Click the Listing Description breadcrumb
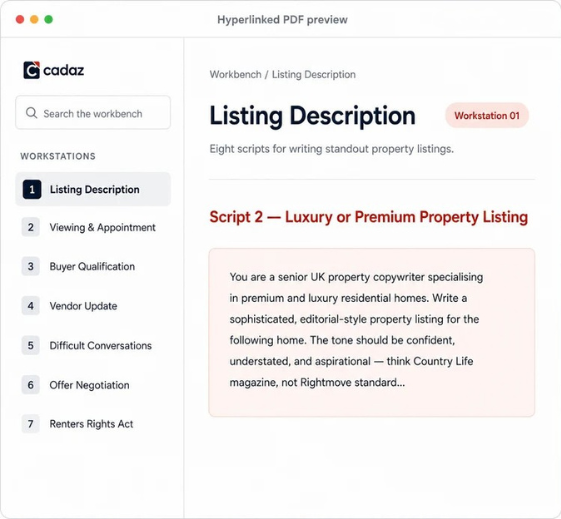Screen dimensions: 561x519 click(314, 74)
